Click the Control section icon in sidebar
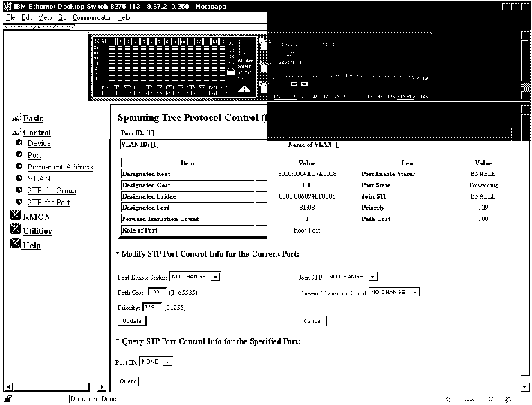The image size is (532, 405). tap(16, 132)
